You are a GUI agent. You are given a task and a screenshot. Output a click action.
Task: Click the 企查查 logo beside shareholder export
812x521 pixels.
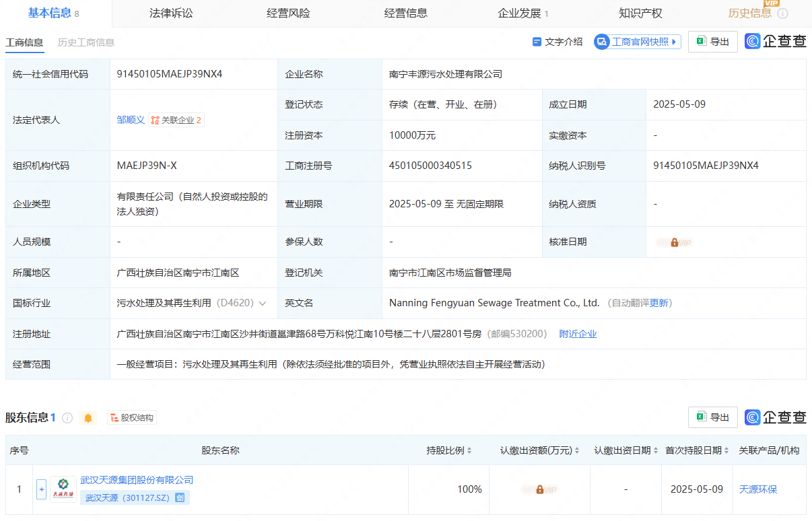point(776,417)
